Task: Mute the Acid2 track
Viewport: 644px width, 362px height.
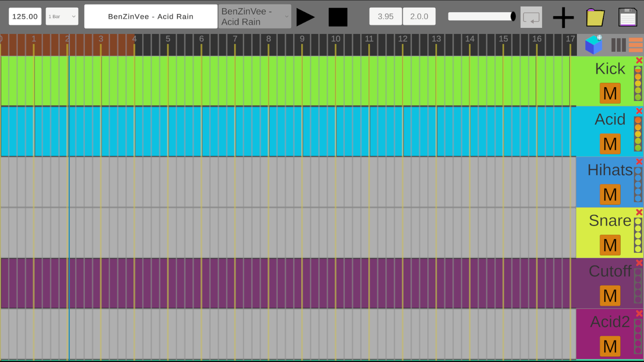Action: click(610, 346)
